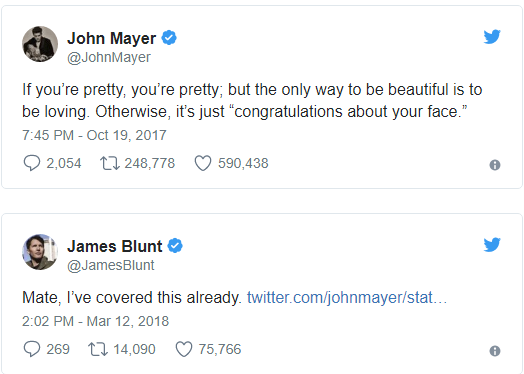Retweet John Mayer's tweet
This screenshot has height=374, width=524.
coord(110,163)
